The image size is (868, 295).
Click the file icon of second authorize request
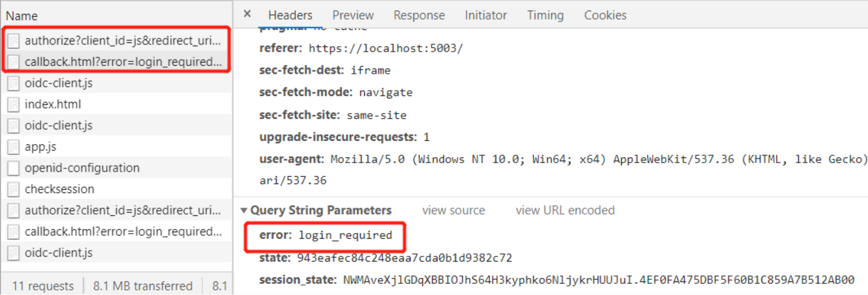(x=13, y=210)
